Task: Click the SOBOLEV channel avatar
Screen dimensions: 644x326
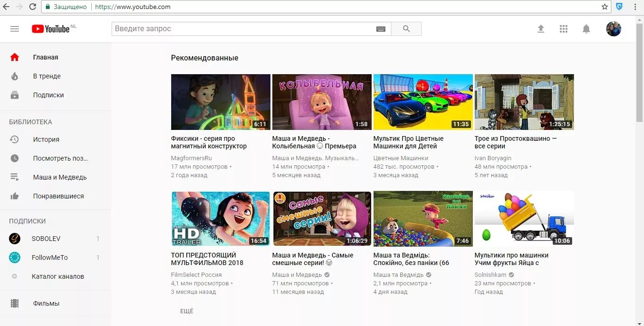Action: pos(15,239)
